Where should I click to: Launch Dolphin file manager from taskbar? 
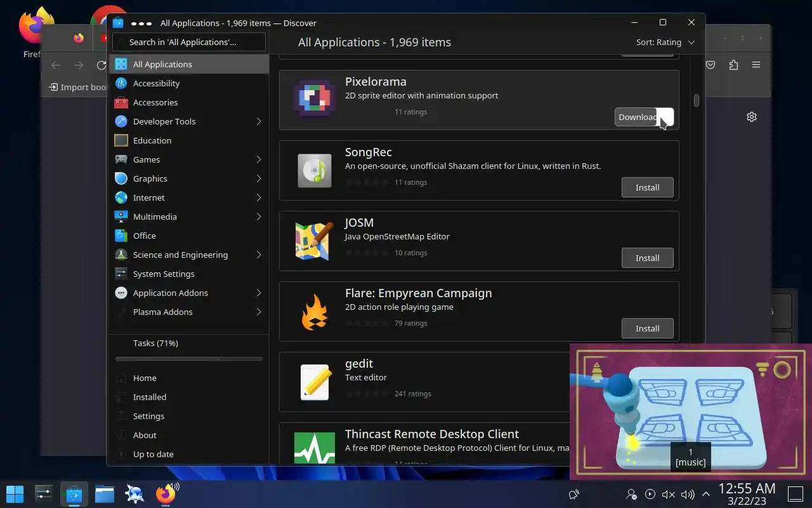105,493
